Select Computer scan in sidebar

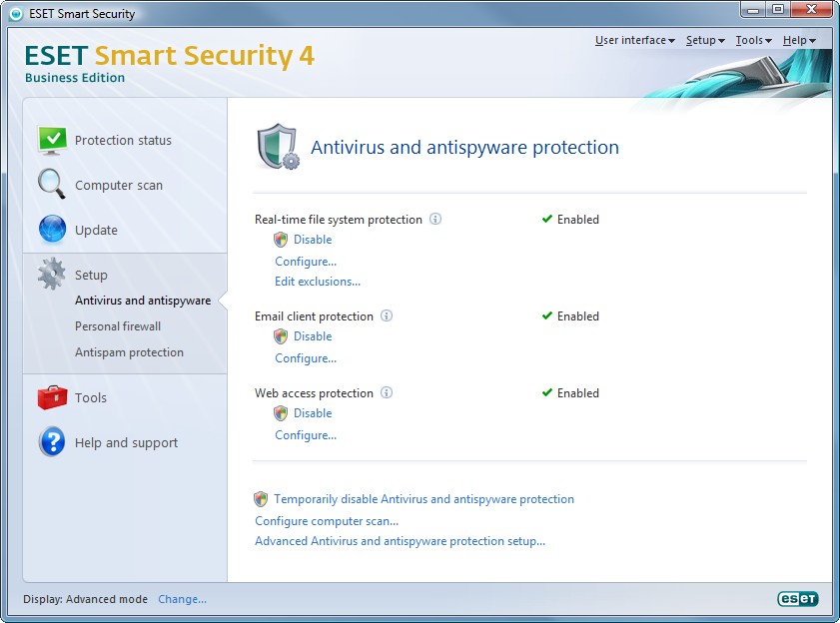point(119,186)
